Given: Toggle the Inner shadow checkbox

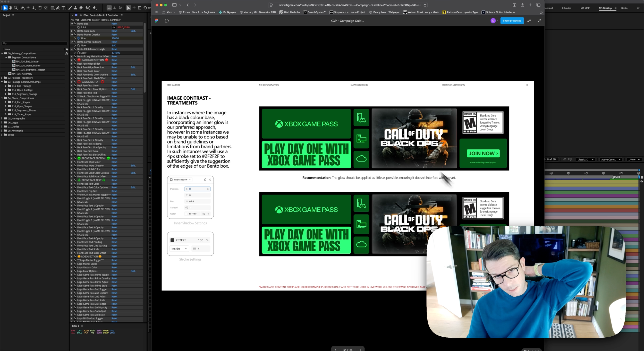Looking at the screenshot, I should pyautogui.click(x=171, y=180).
